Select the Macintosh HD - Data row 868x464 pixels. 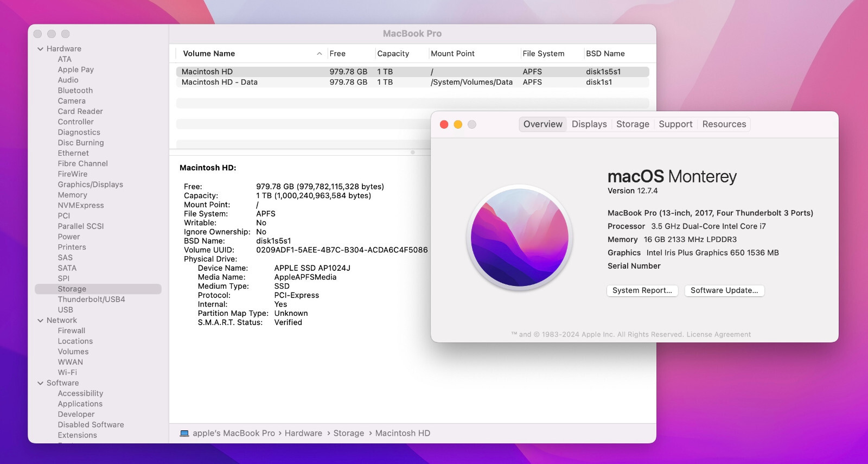412,82
